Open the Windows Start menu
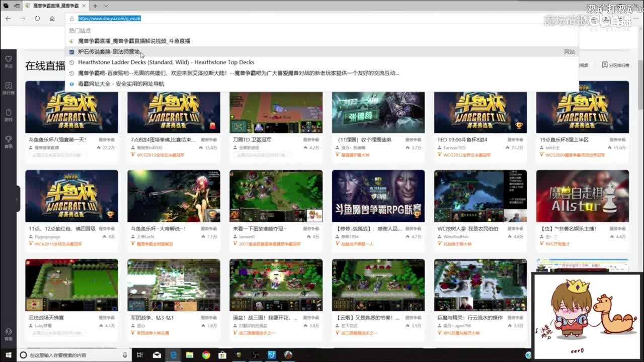 tap(8, 355)
